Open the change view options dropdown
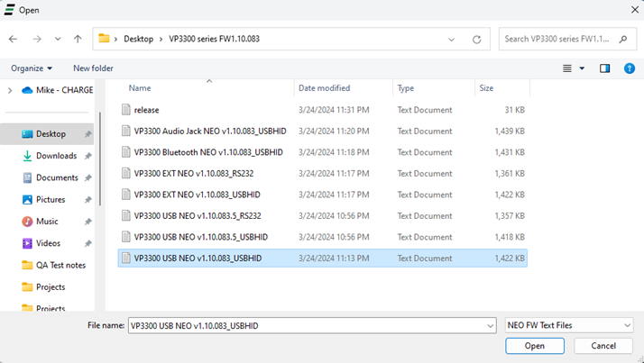644x363 pixels. [x=582, y=68]
